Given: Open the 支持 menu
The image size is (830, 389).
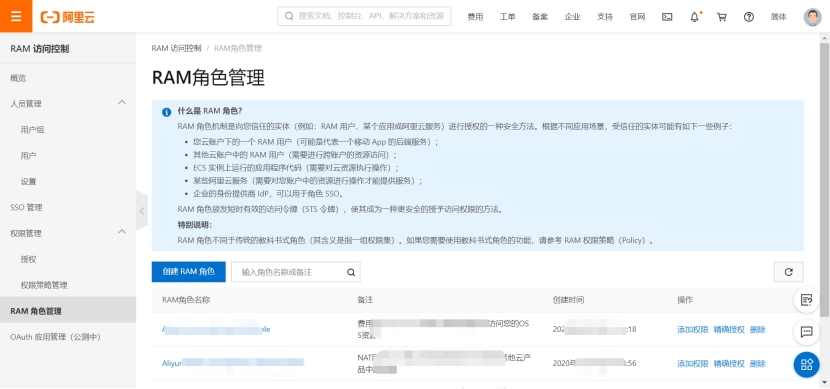Looking at the screenshot, I should click(x=605, y=17).
